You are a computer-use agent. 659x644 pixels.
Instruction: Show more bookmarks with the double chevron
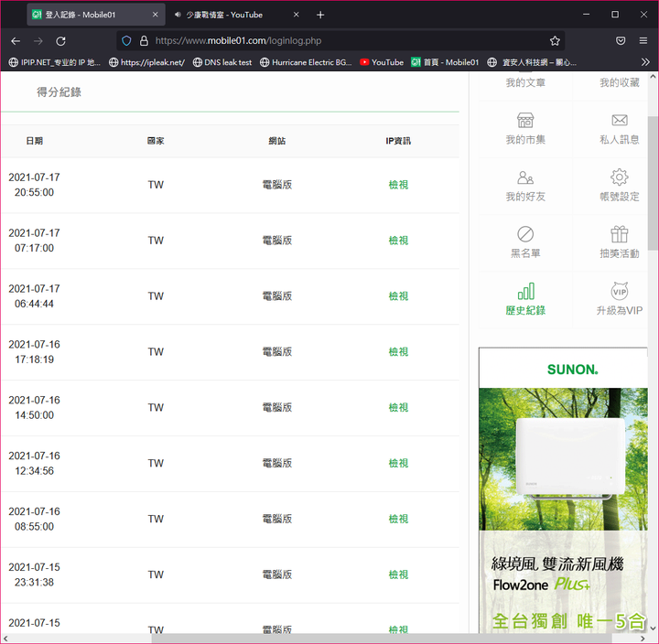pyautogui.click(x=645, y=62)
